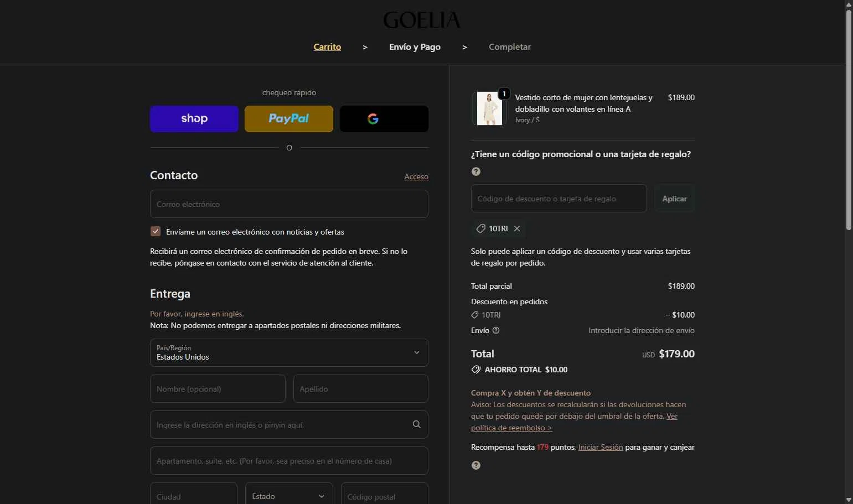Focus the Correo electrónico field
The image size is (853, 504).
[x=289, y=204]
